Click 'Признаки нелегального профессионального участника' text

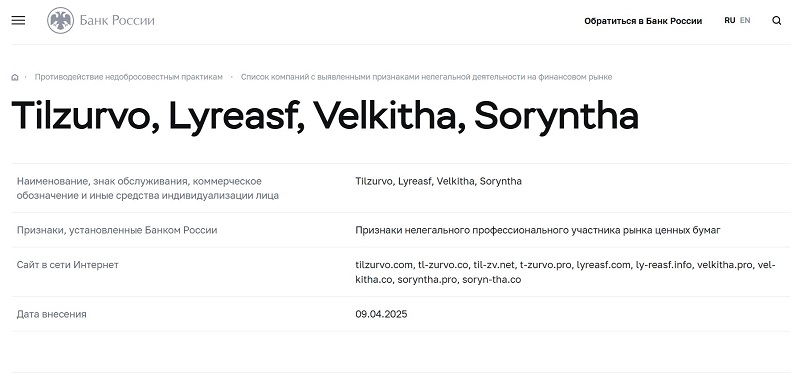538,230
